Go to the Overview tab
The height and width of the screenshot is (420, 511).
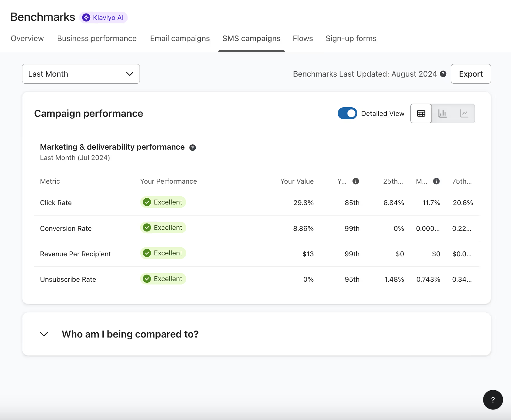[27, 38]
